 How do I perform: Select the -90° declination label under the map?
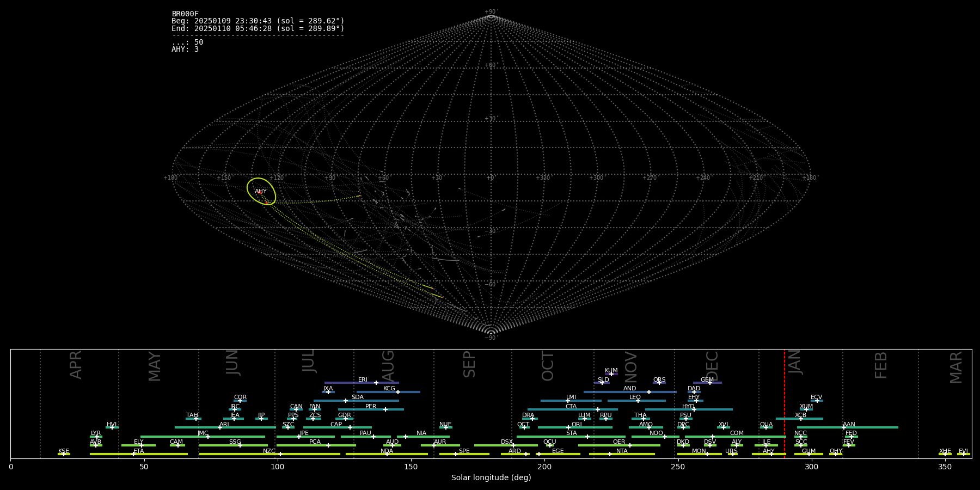pyautogui.click(x=491, y=338)
